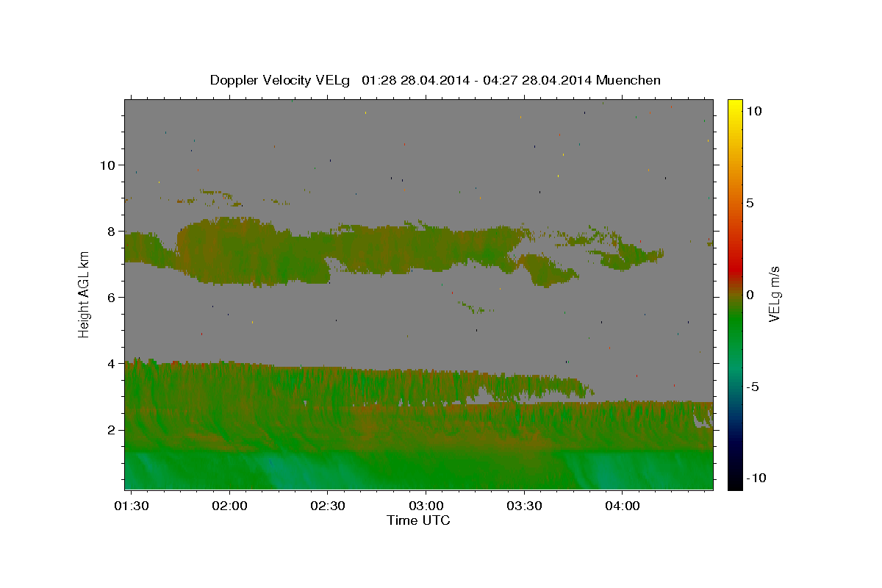Click the 03:30 time tick label
882x588 pixels.
click(524, 506)
